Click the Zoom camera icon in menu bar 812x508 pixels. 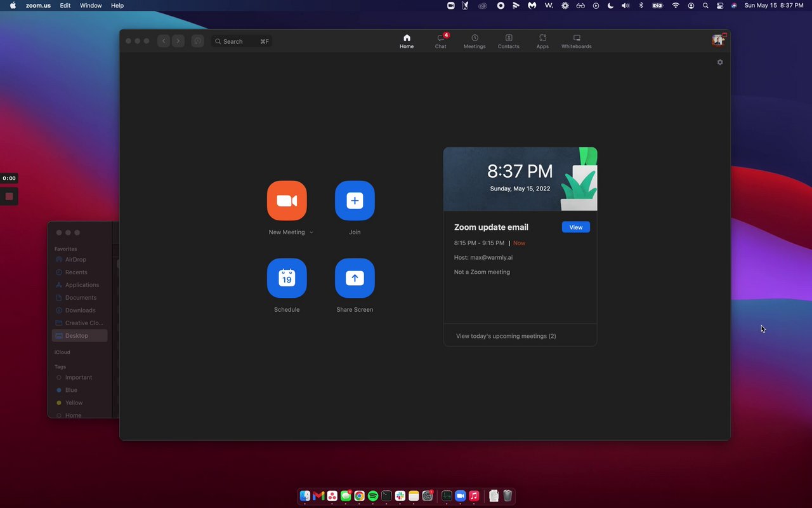click(451, 6)
